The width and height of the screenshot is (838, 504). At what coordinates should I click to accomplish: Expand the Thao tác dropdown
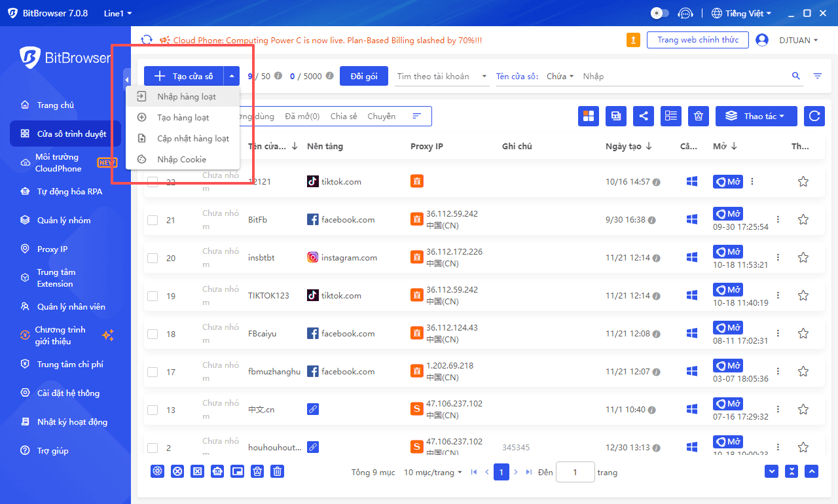[x=756, y=116]
